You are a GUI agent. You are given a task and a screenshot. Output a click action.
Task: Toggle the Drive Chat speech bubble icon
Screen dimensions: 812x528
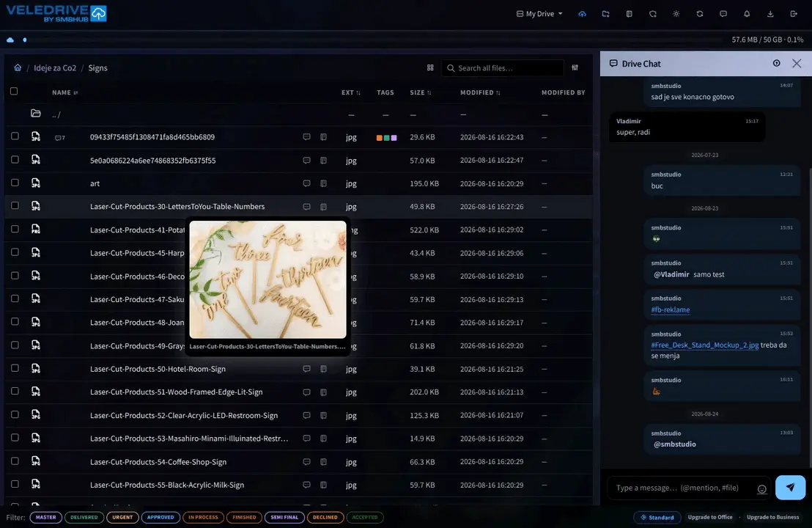click(x=723, y=14)
